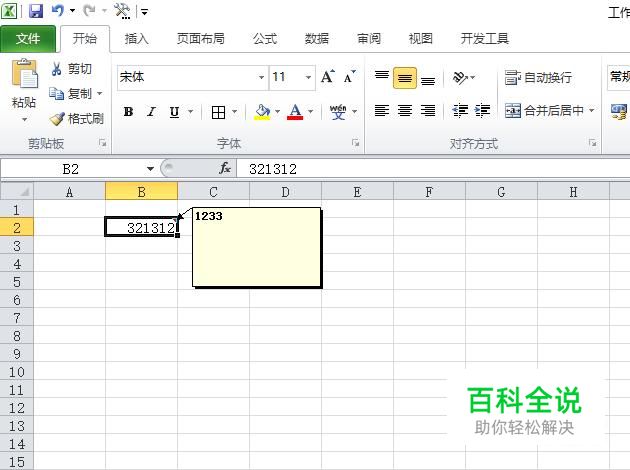This screenshot has height=470, width=630.
Task: Switch to the 公式 tab
Action: tap(265, 39)
